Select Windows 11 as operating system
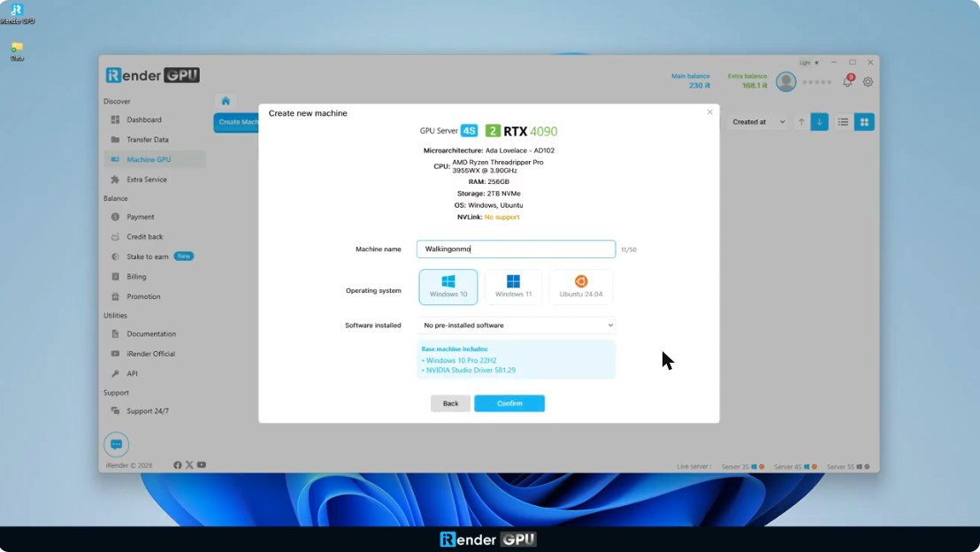This screenshot has height=552, width=980. (513, 287)
